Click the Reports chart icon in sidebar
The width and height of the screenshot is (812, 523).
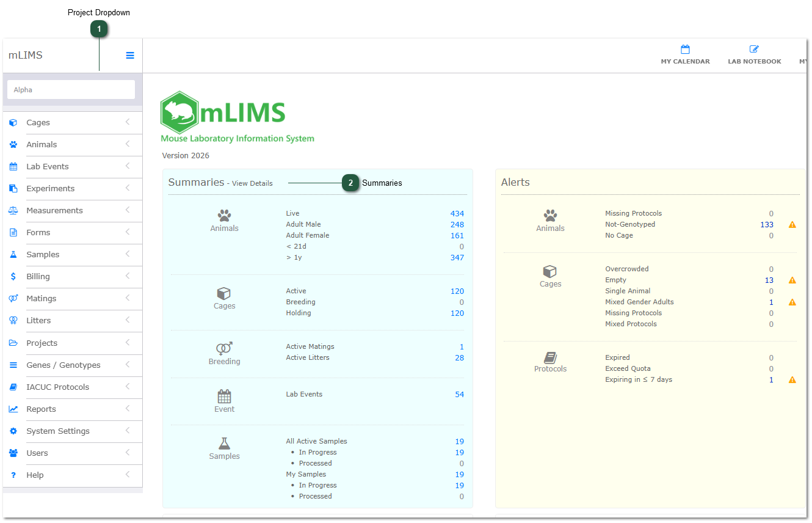13,409
